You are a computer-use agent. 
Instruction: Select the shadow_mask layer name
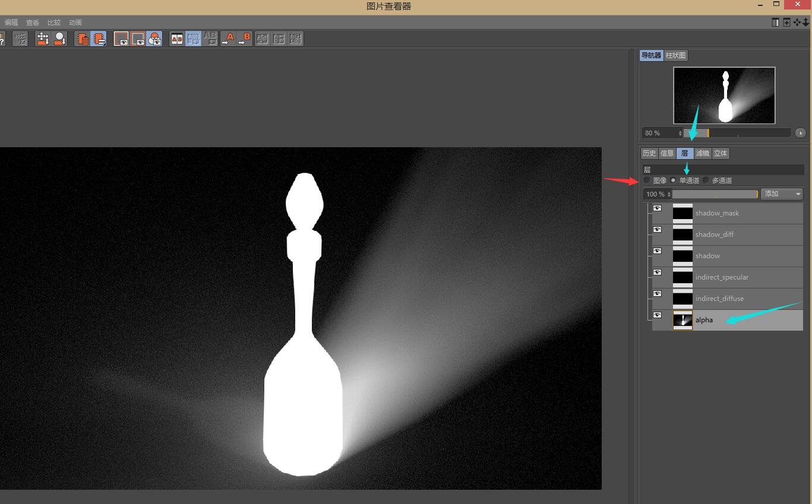click(x=717, y=213)
